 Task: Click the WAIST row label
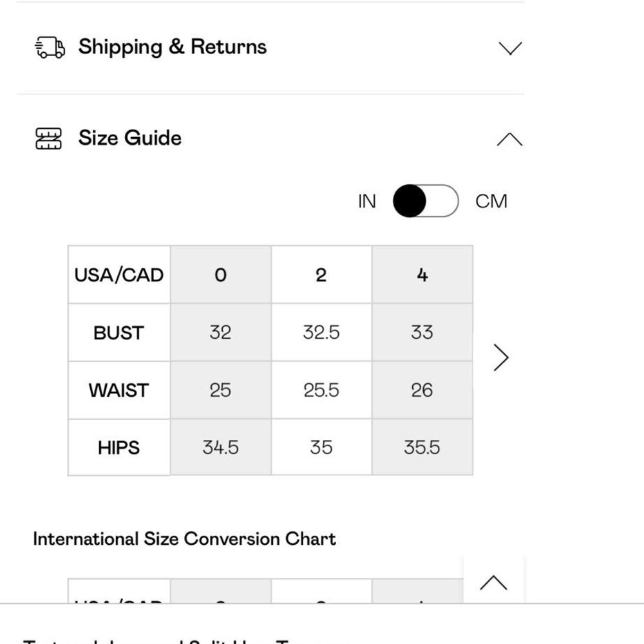click(118, 390)
